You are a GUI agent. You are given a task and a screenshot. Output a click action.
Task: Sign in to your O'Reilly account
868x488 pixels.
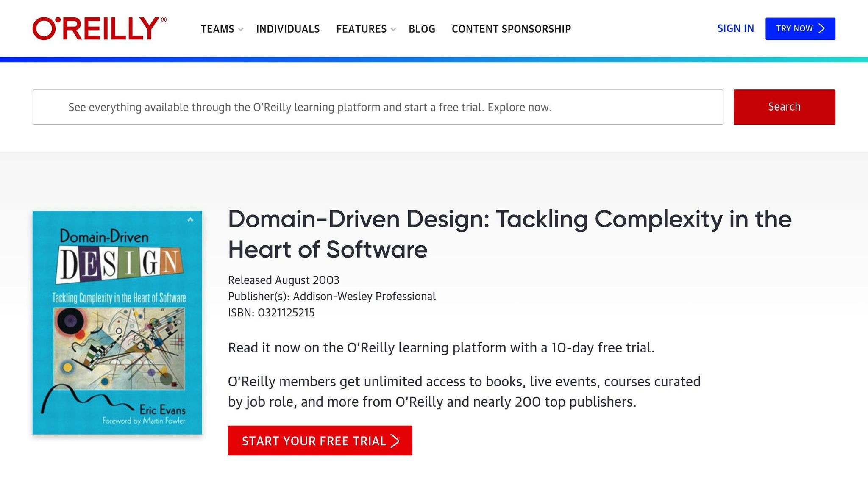(x=736, y=28)
